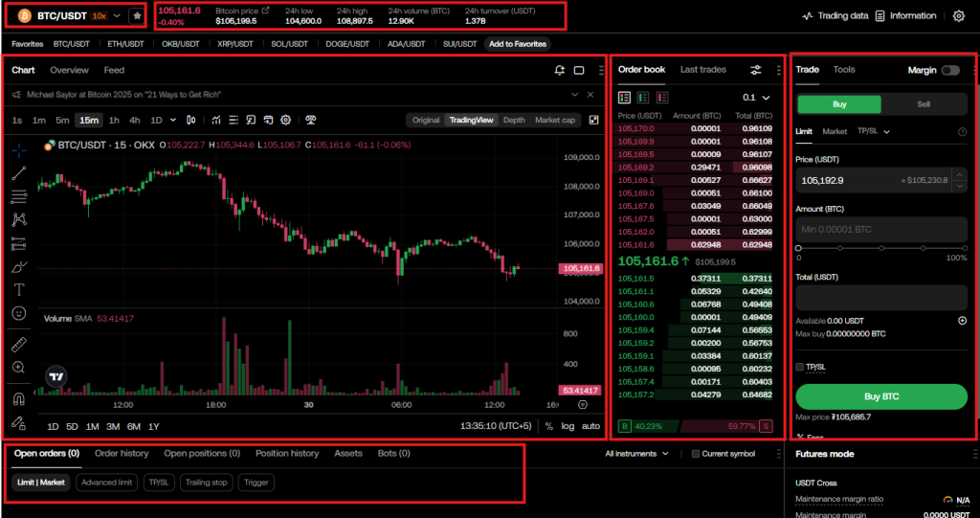Screen dimensions: 980x518
Task: Click the deposit plus icon beside Available
Action: pos(963,321)
